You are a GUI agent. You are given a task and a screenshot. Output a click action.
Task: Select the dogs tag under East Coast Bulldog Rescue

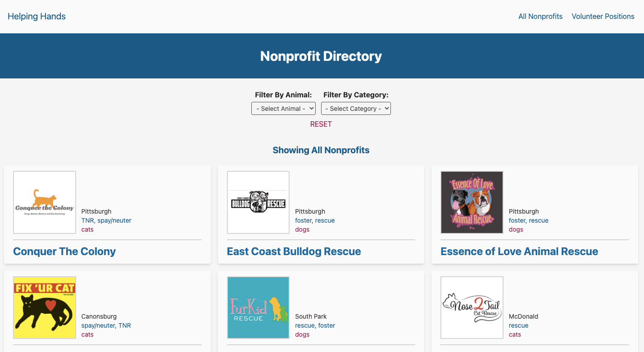point(302,229)
